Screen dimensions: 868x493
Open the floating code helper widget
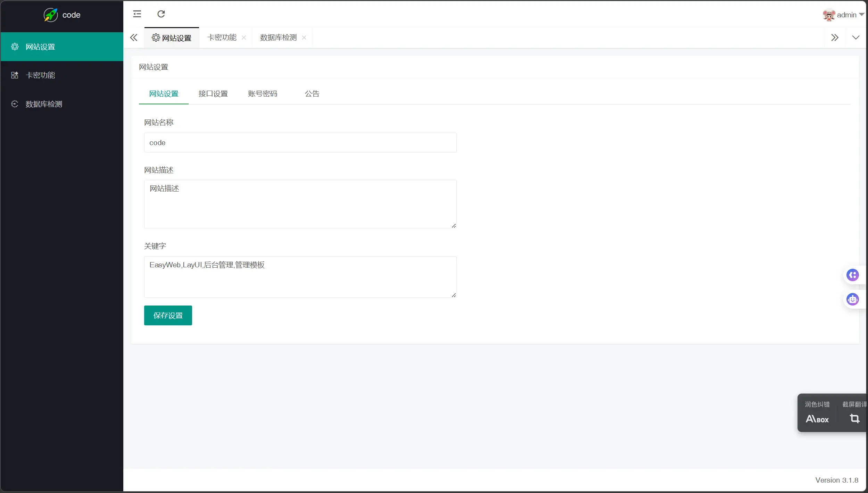(x=853, y=275)
